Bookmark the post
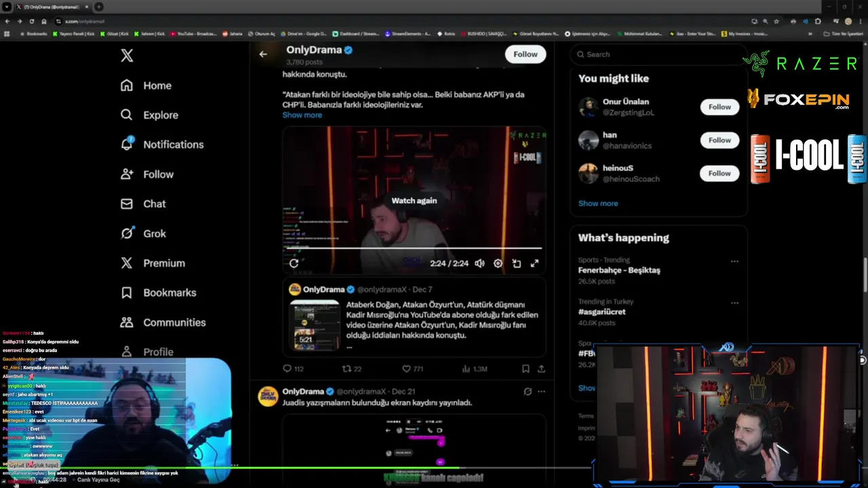 click(526, 369)
